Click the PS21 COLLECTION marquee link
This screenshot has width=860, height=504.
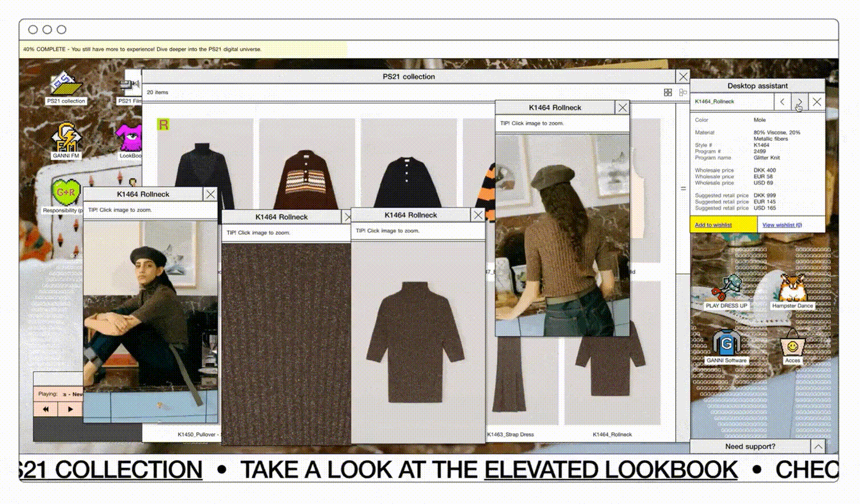pos(111,470)
